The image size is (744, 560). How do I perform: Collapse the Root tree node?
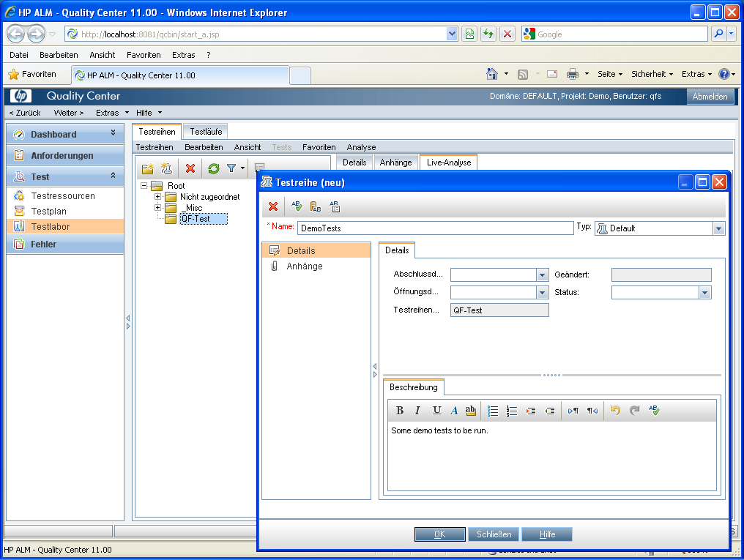coord(144,186)
